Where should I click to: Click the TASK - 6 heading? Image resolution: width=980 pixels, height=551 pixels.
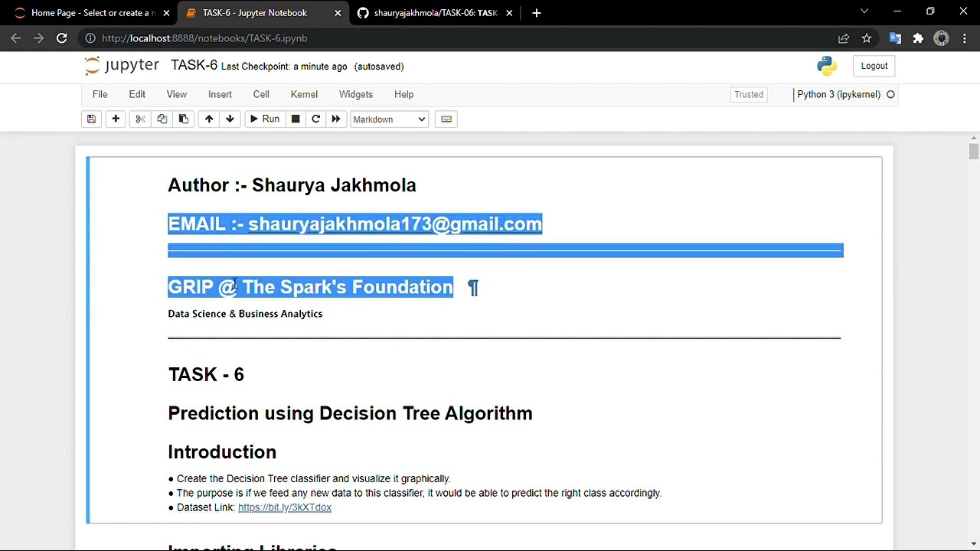(x=206, y=374)
